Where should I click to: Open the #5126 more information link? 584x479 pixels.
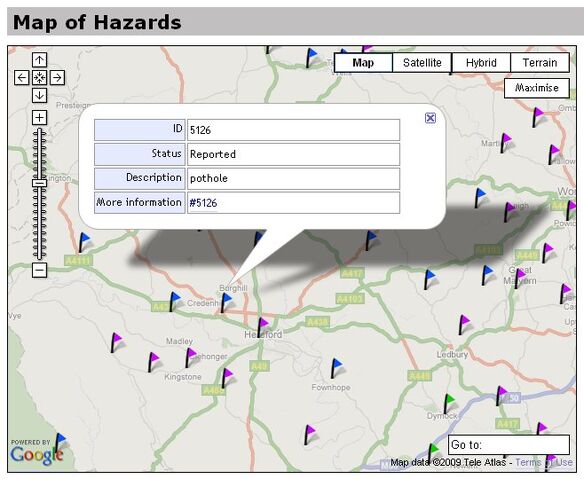tap(203, 203)
